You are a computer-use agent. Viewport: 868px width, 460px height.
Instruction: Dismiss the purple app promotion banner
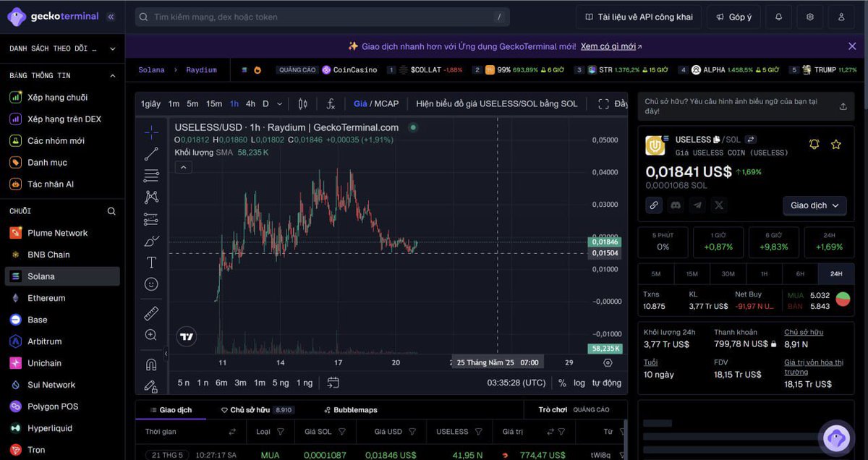[852, 46]
